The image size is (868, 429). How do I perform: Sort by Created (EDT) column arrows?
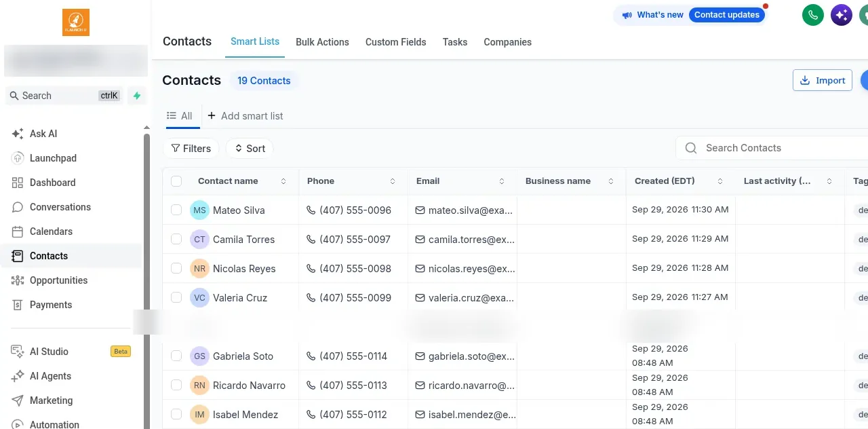(720, 181)
